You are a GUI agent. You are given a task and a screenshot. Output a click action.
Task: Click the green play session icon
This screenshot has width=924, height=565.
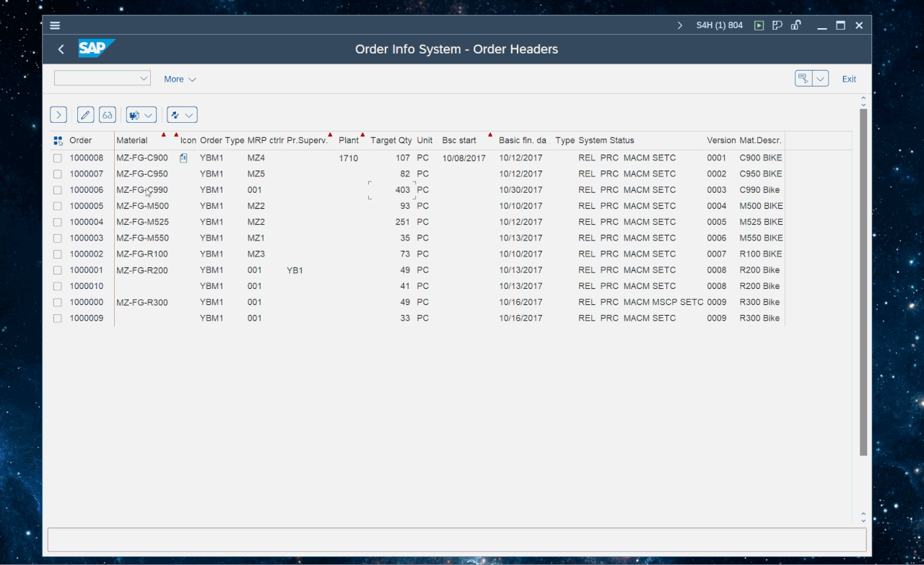[759, 25]
